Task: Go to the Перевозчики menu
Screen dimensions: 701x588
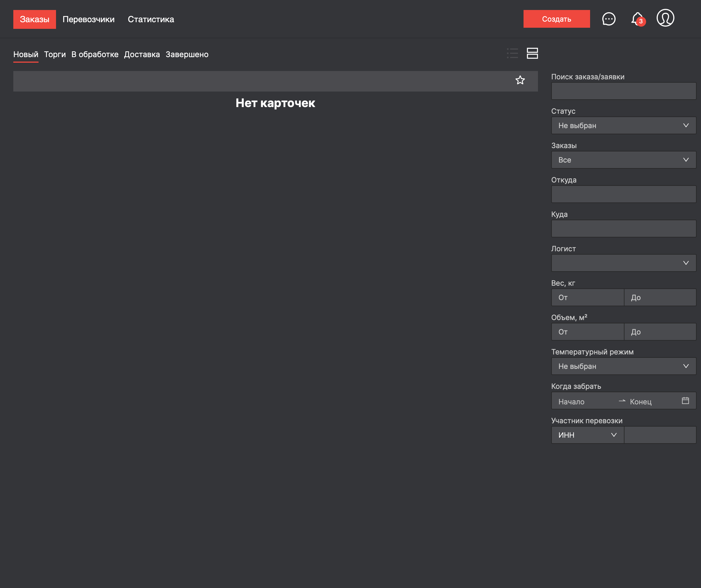Action: click(88, 19)
